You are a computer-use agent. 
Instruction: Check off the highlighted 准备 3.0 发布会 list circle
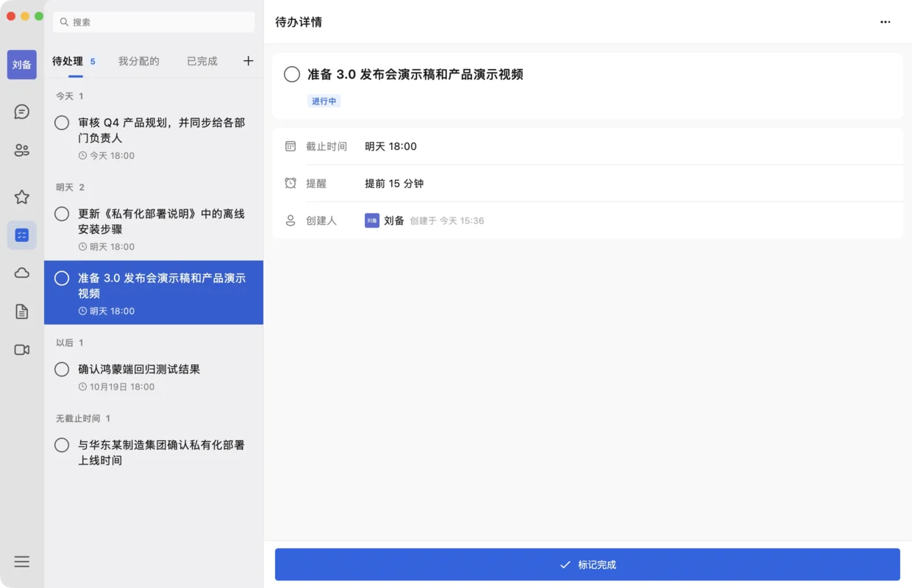point(62,279)
